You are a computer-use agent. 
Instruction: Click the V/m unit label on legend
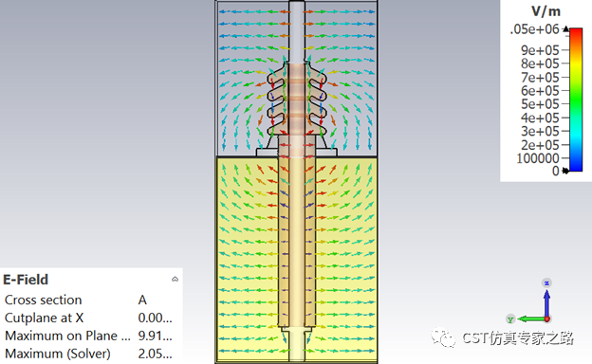coord(546,11)
